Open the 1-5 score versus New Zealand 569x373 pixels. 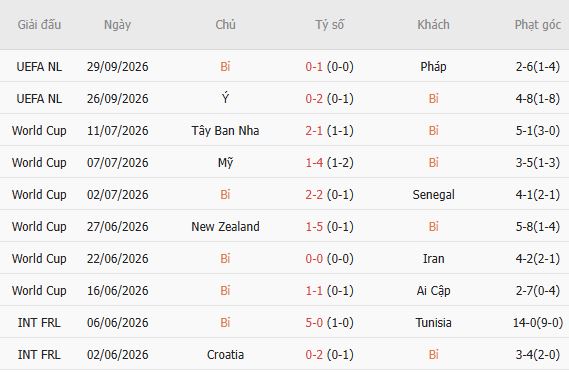point(314,227)
